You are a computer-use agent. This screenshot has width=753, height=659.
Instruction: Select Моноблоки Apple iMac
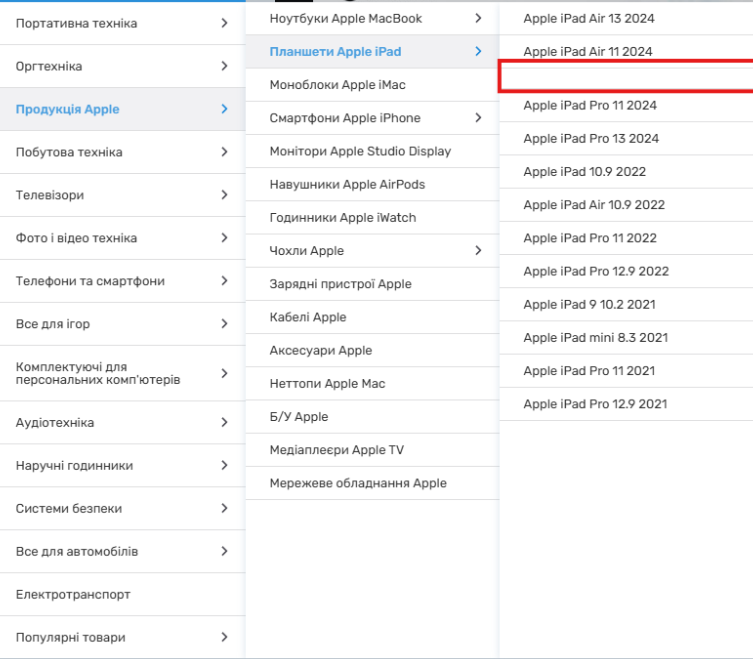(x=337, y=85)
